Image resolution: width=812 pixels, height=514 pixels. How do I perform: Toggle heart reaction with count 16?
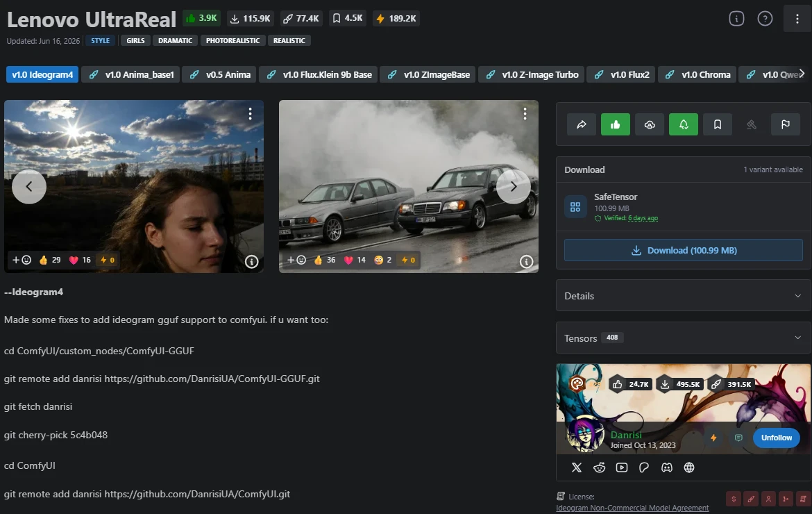tap(81, 260)
